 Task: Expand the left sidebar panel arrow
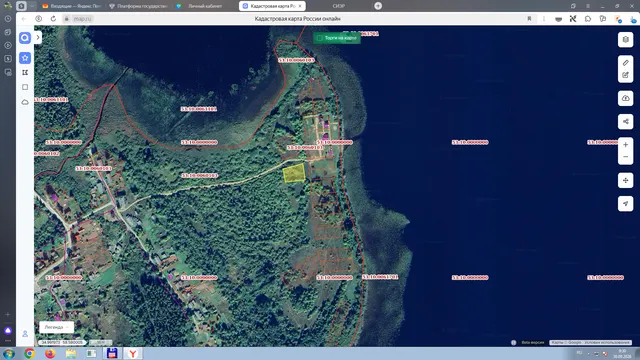38,38
